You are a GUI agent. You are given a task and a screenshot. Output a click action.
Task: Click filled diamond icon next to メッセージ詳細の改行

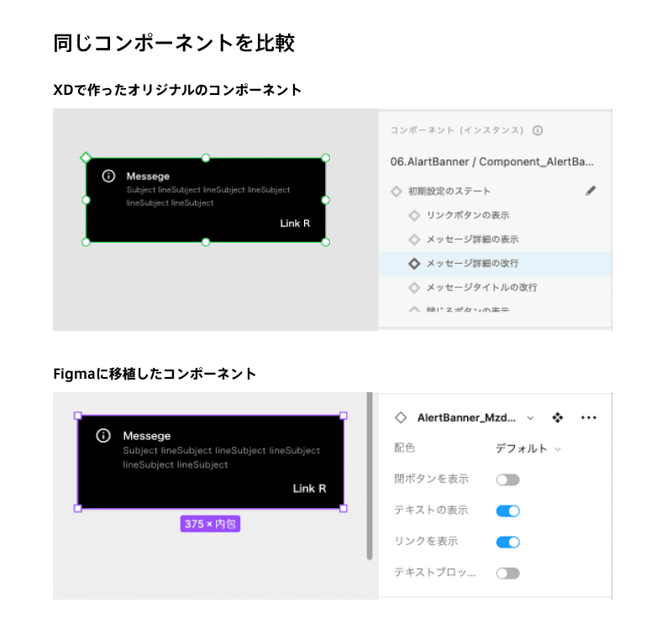tap(414, 263)
